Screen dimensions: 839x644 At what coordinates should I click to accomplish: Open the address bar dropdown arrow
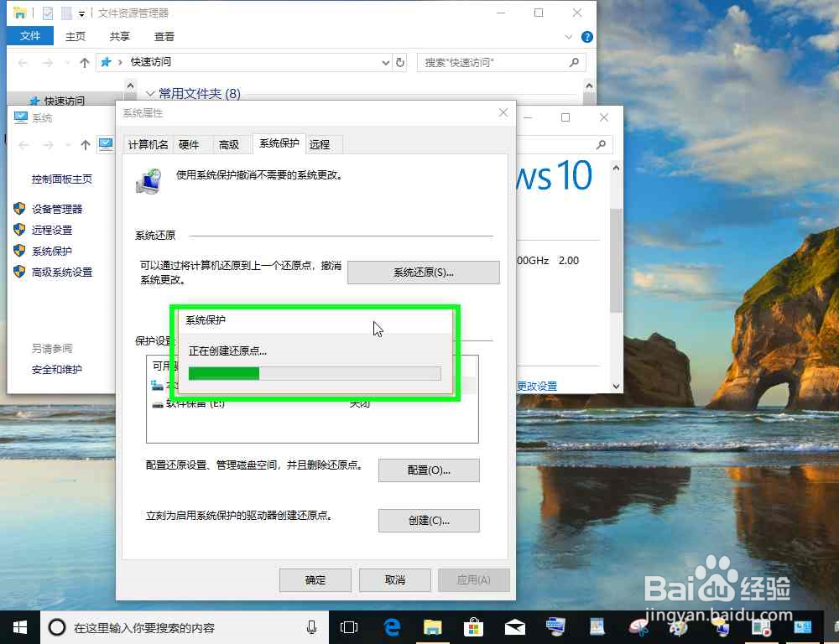[x=385, y=62]
